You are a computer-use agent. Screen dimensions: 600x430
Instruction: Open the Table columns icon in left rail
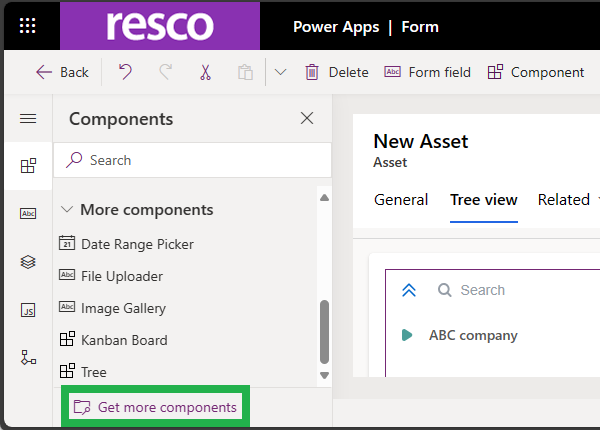coord(28,214)
